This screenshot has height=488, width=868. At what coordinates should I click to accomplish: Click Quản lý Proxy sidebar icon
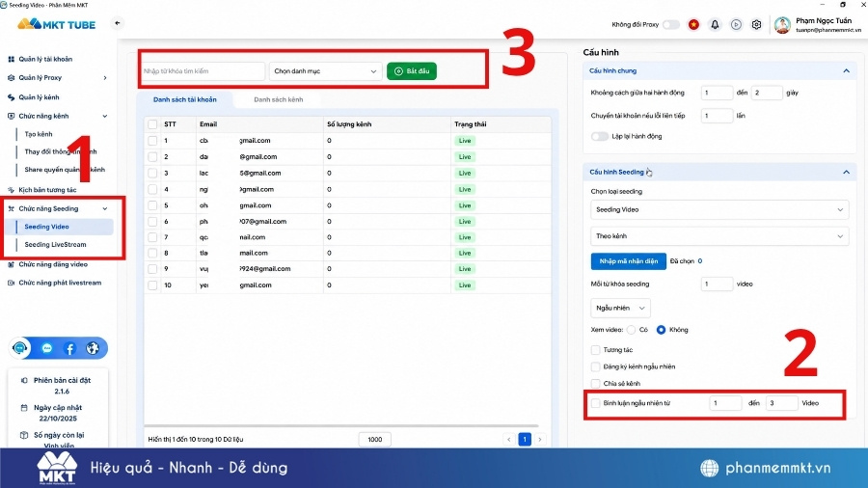(11, 78)
